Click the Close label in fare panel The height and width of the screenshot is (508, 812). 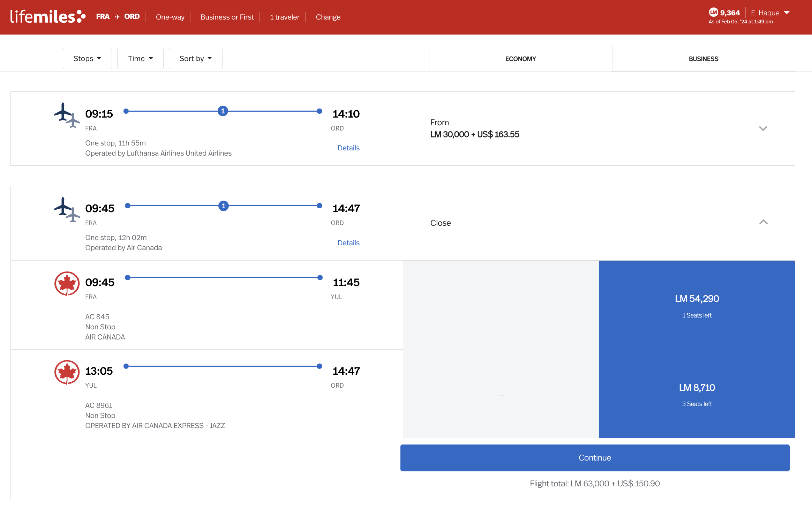click(x=441, y=223)
